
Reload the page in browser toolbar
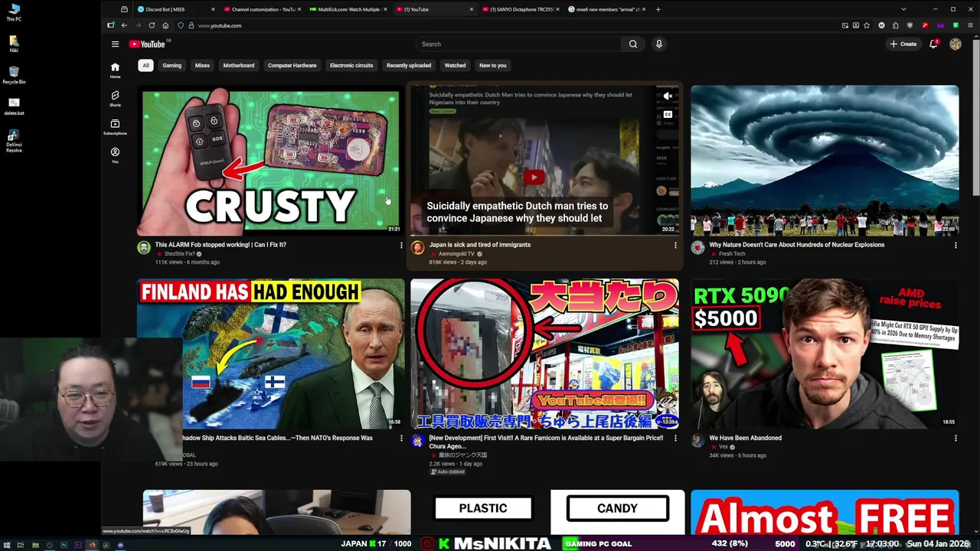(x=152, y=25)
